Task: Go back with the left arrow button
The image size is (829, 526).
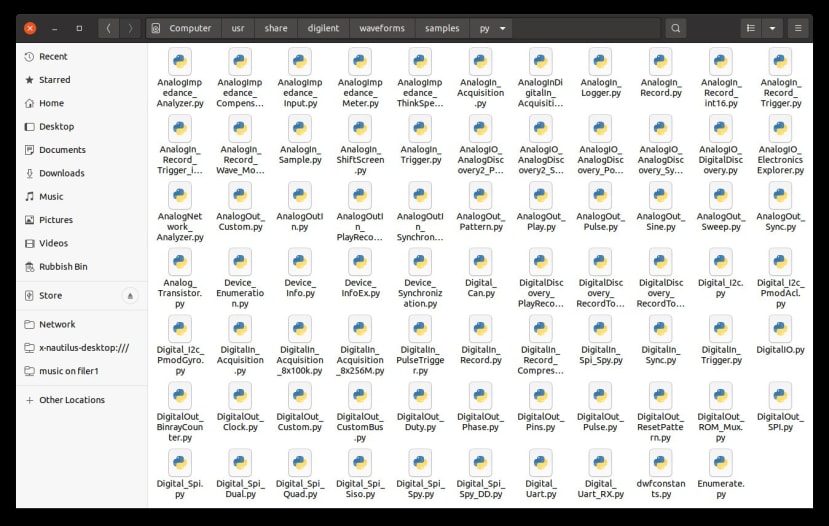Action: pyautogui.click(x=108, y=28)
